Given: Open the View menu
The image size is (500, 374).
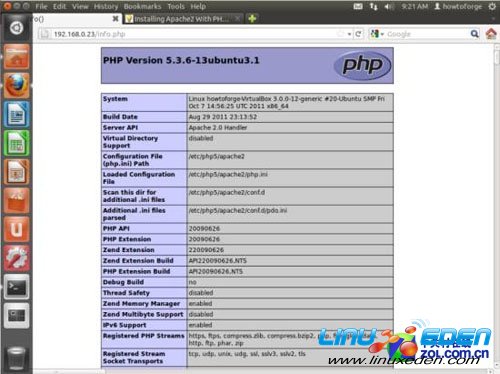Looking at the screenshot, I should (80, 6).
